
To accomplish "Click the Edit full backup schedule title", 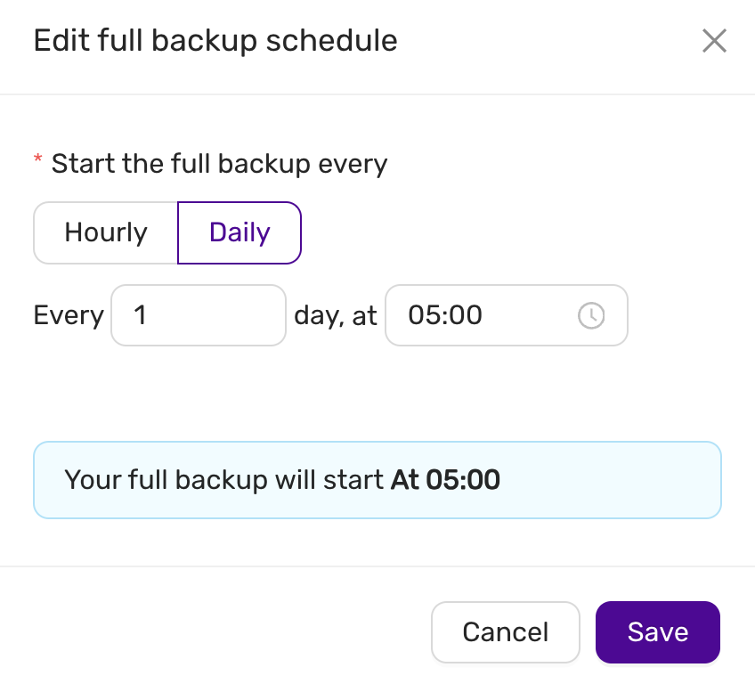I will tap(215, 40).
